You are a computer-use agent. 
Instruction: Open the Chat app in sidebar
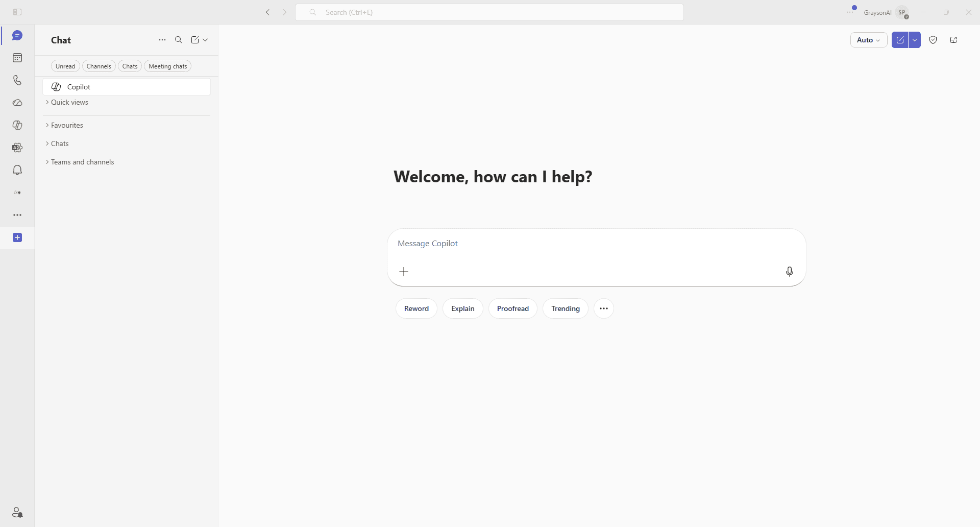coord(17,36)
